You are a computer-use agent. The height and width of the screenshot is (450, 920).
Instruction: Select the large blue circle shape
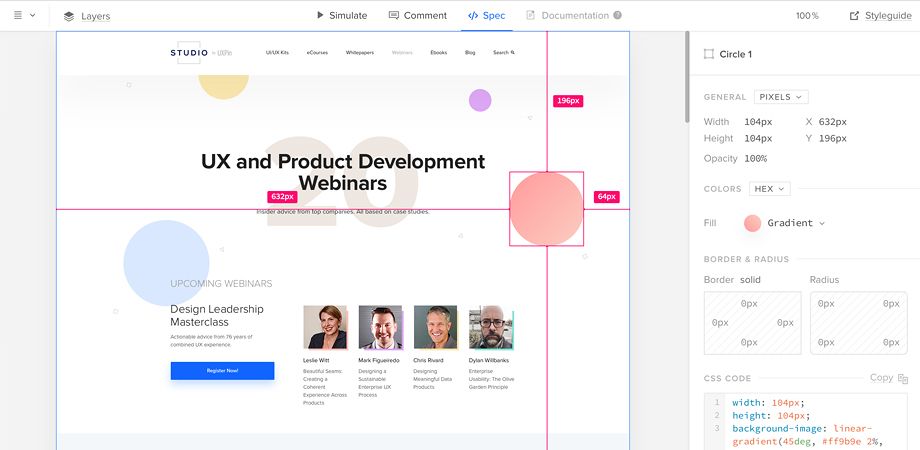click(x=166, y=263)
